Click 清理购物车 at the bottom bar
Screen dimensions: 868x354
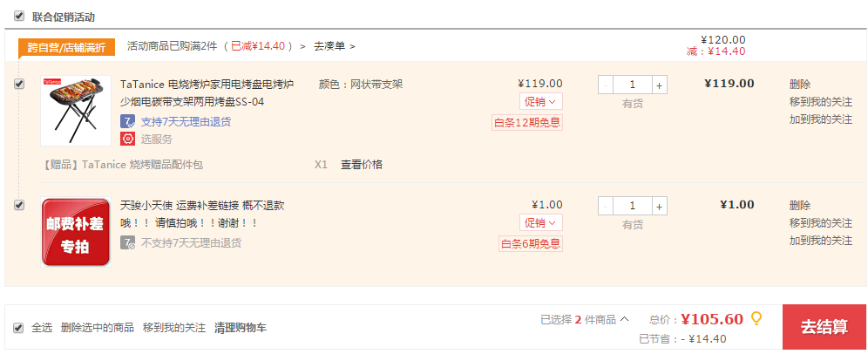coord(241,328)
